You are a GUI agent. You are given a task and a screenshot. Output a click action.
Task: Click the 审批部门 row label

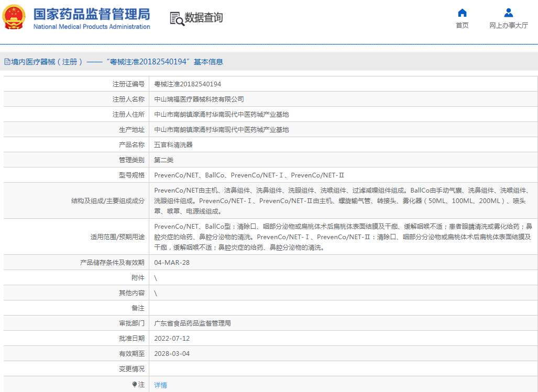coord(132,323)
